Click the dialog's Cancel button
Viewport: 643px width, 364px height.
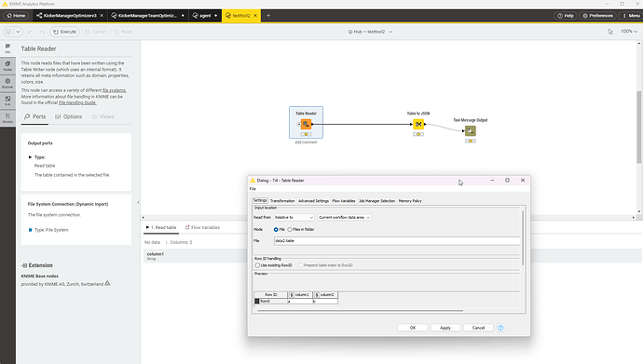478,328
